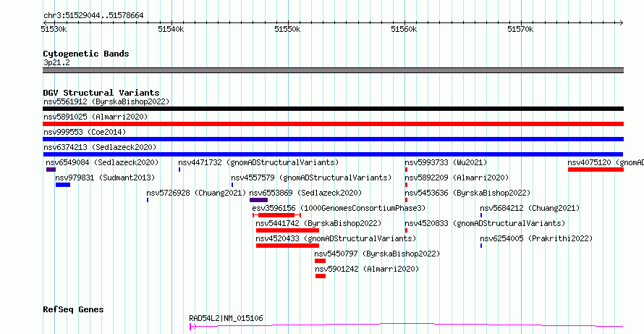The width and height of the screenshot is (644, 334).
Task: Open variant nsv5450797 (ByrskaBishop2022)
Action: coord(377,254)
